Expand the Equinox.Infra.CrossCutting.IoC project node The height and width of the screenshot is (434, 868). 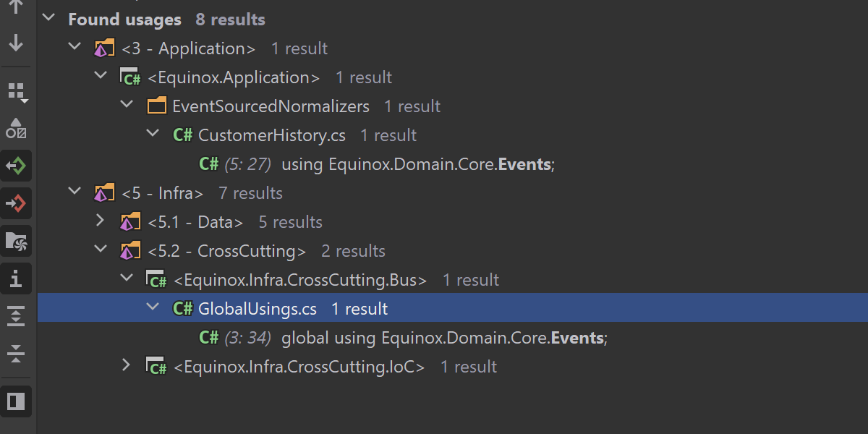pyautogui.click(x=126, y=366)
